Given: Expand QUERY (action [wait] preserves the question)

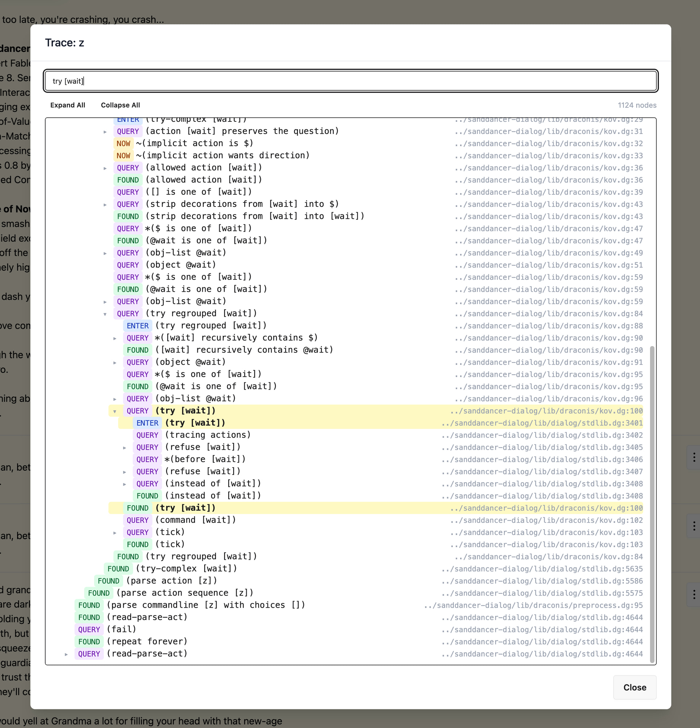Looking at the screenshot, I should click(105, 132).
